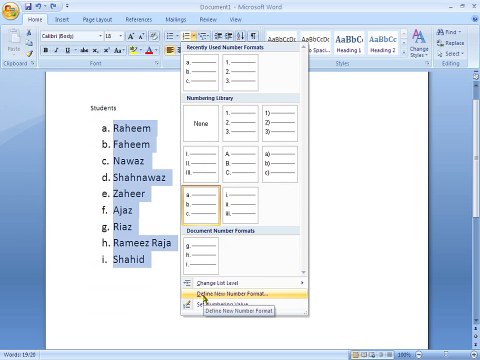Click the Numbering list icon

click(x=186, y=36)
